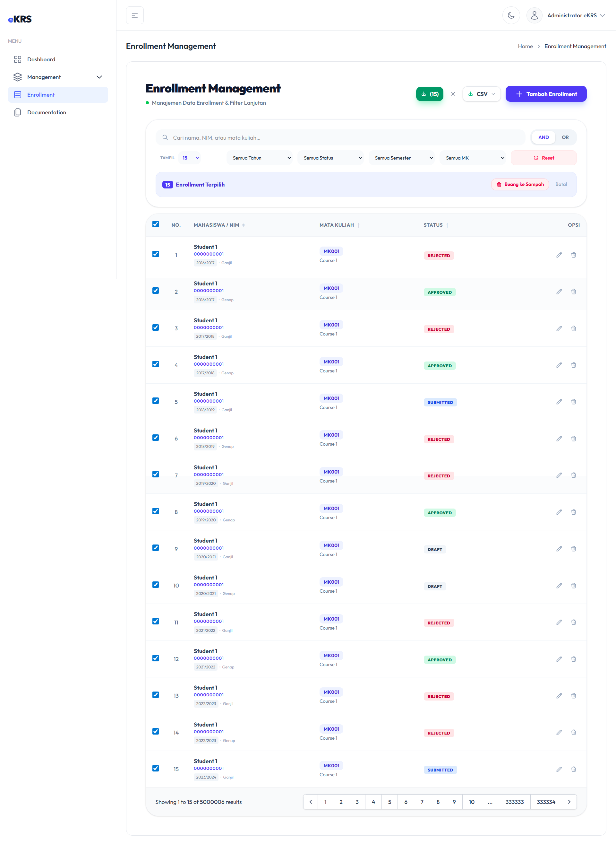Uncheck the row 7 checkbox
The height and width of the screenshot is (845, 616).
(x=156, y=474)
